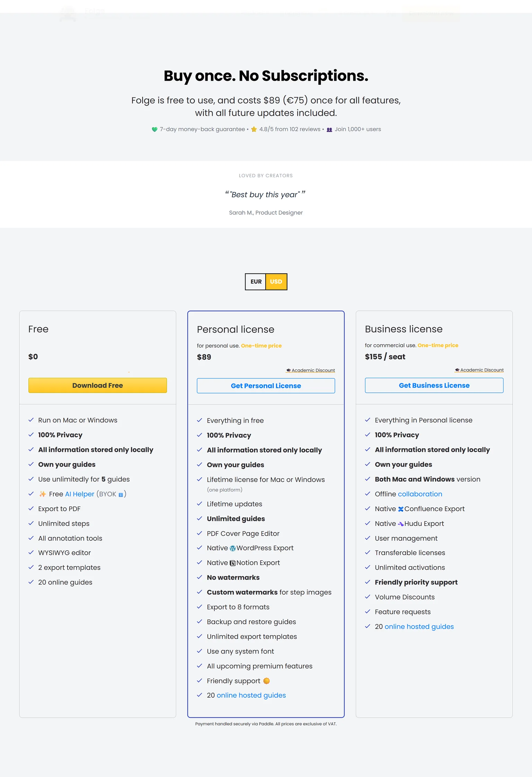Click the 'Personal license' card title

(x=236, y=329)
